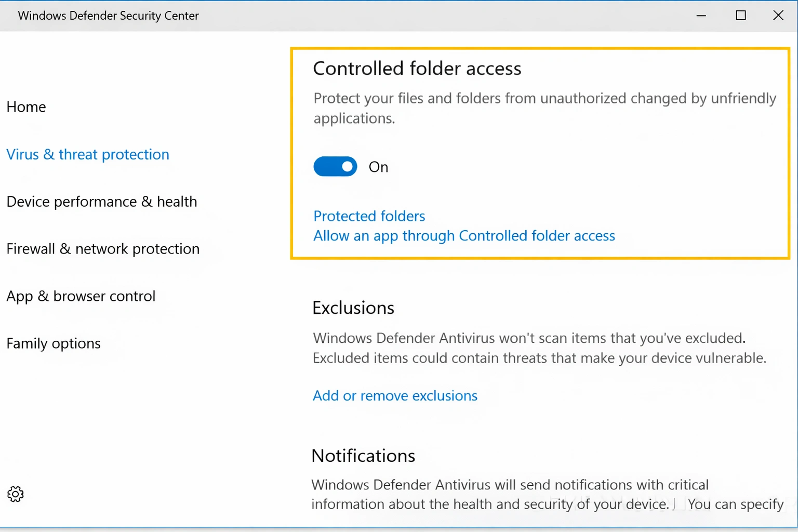This screenshot has height=532, width=798.
Task: Click the On label next to the switch
Action: (x=378, y=167)
